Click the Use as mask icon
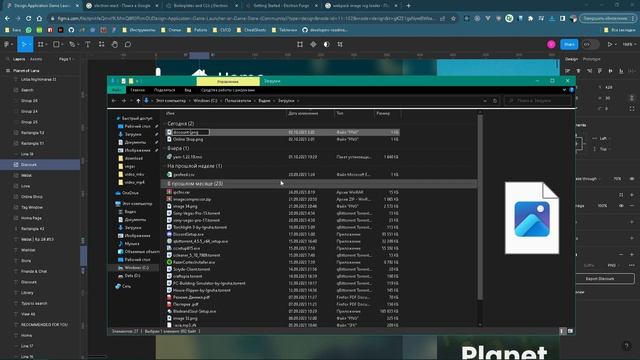The image size is (640, 360). pyautogui.click(x=327, y=44)
